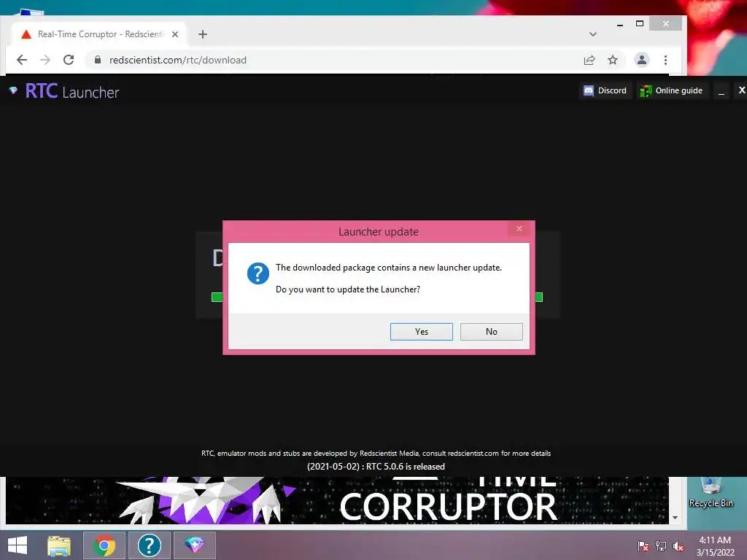The image size is (747, 560).
Task: Click the site lock icon in address bar
Action: point(98,60)
